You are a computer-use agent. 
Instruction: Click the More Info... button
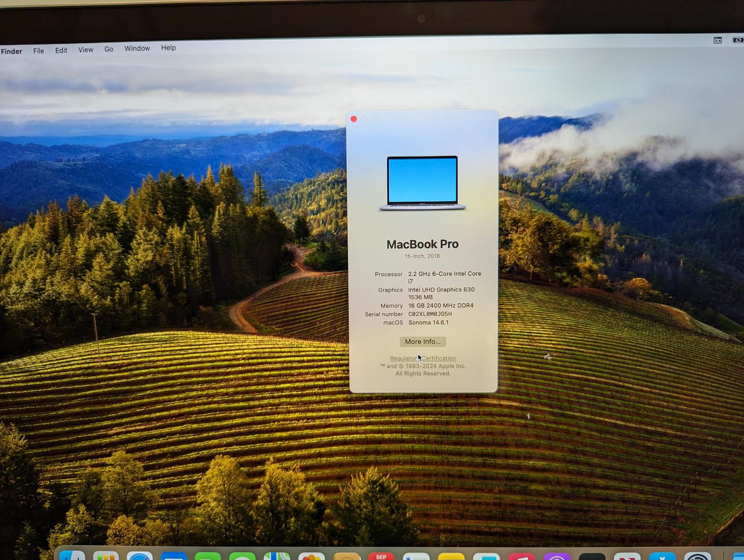tap(423, 342)
